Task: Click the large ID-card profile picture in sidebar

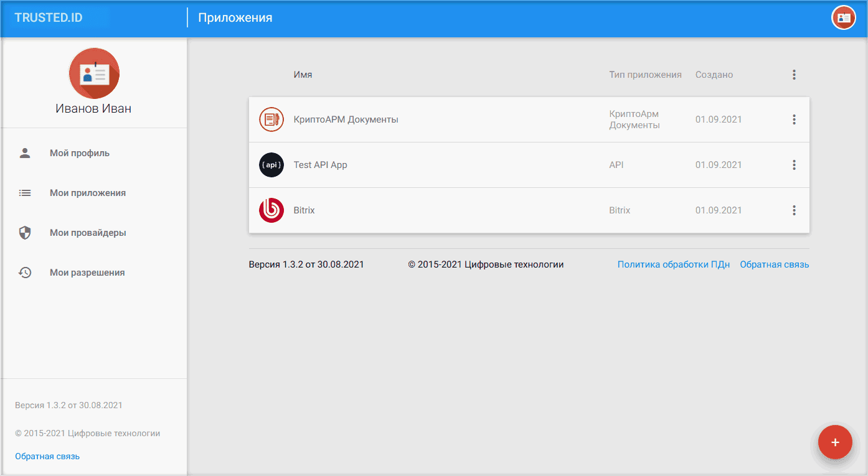Action: pos(94,73)
